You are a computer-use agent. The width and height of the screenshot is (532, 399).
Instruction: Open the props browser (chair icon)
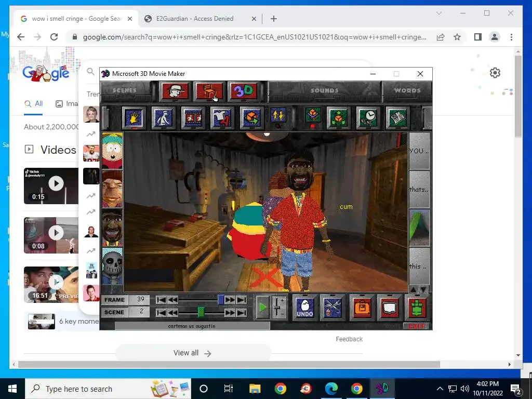pos(209,91)
